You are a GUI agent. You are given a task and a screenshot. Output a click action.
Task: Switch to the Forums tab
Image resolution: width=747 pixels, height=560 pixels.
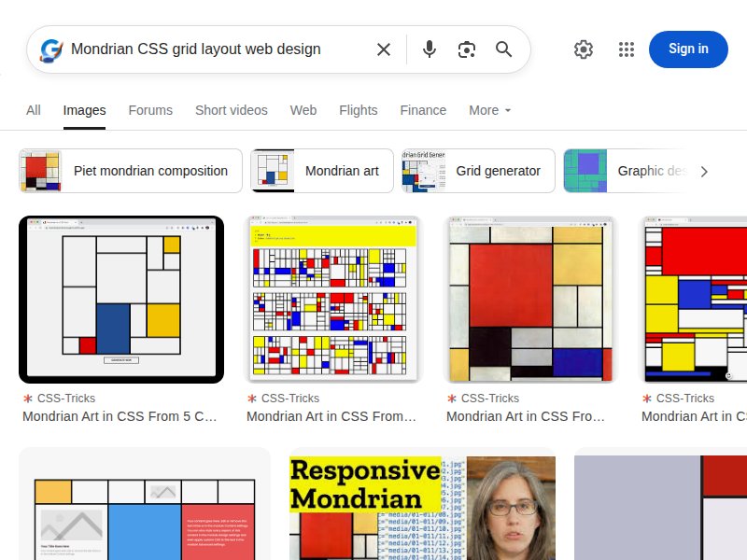(149, 110)
